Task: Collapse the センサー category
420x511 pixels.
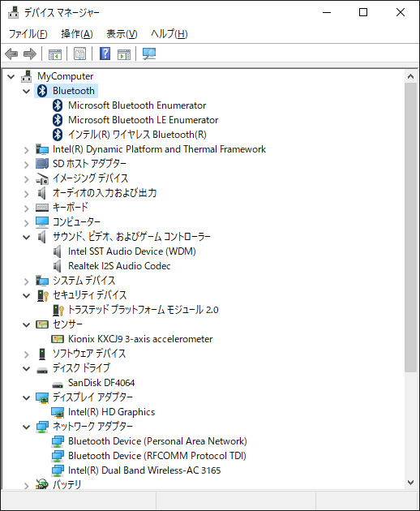Action: (x=27, y=324)
